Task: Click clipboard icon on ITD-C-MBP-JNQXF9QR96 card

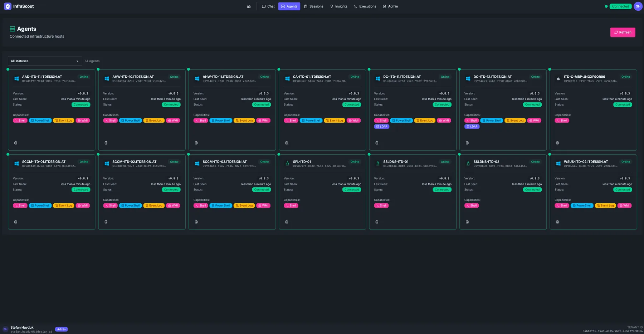Action: click(x=557, y=143)
